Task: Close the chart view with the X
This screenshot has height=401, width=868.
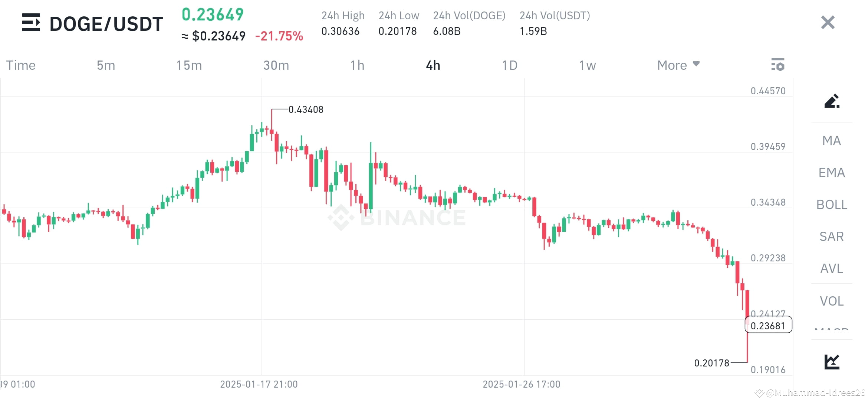Action: point(827,23)
